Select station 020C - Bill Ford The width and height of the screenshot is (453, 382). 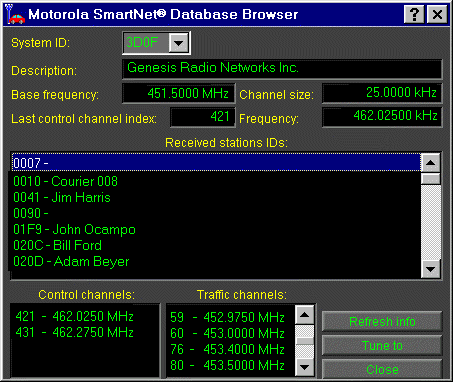(216, 245)
